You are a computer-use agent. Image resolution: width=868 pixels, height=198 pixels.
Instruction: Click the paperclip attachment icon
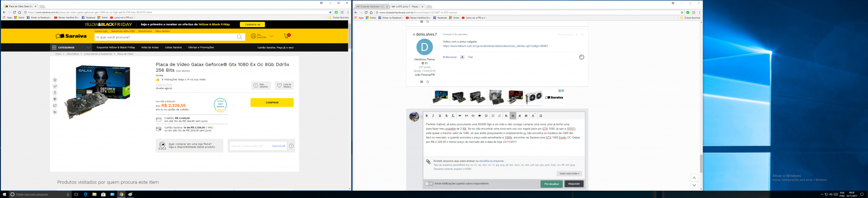click(x=428, y=162)
